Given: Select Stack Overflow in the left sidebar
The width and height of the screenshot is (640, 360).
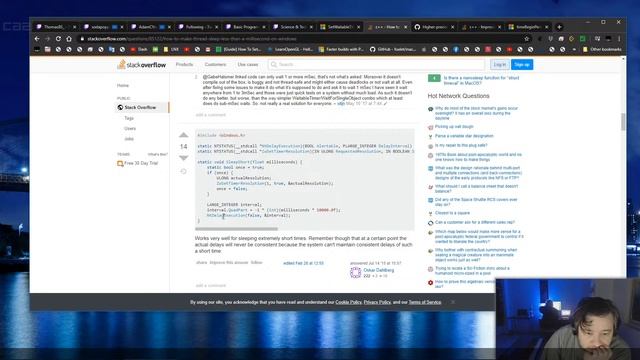Looking at the screenshot, I should click(142, 107).
